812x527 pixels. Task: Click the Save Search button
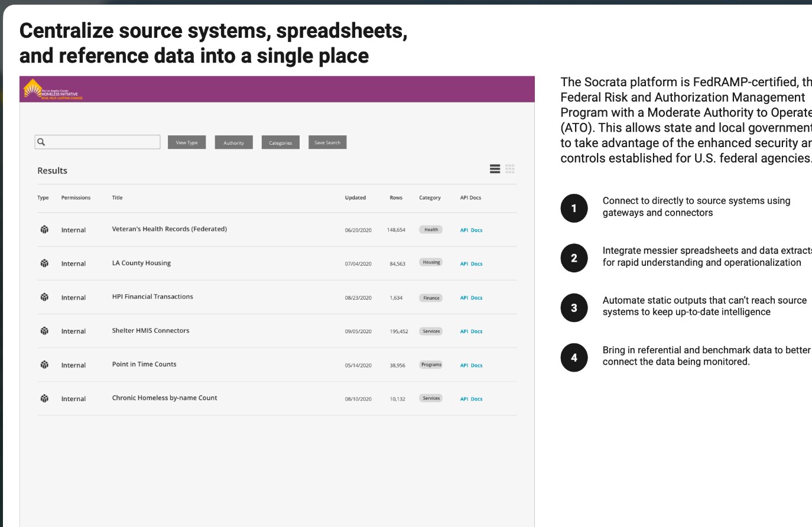327,142
